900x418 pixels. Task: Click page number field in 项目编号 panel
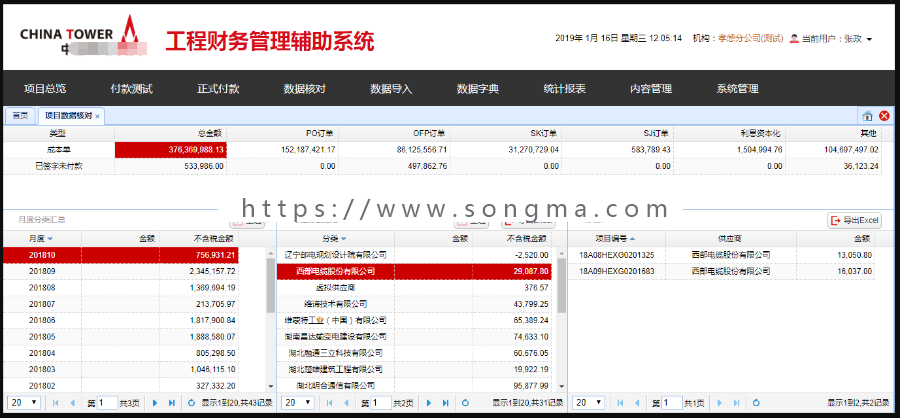[x=672, y=403]
